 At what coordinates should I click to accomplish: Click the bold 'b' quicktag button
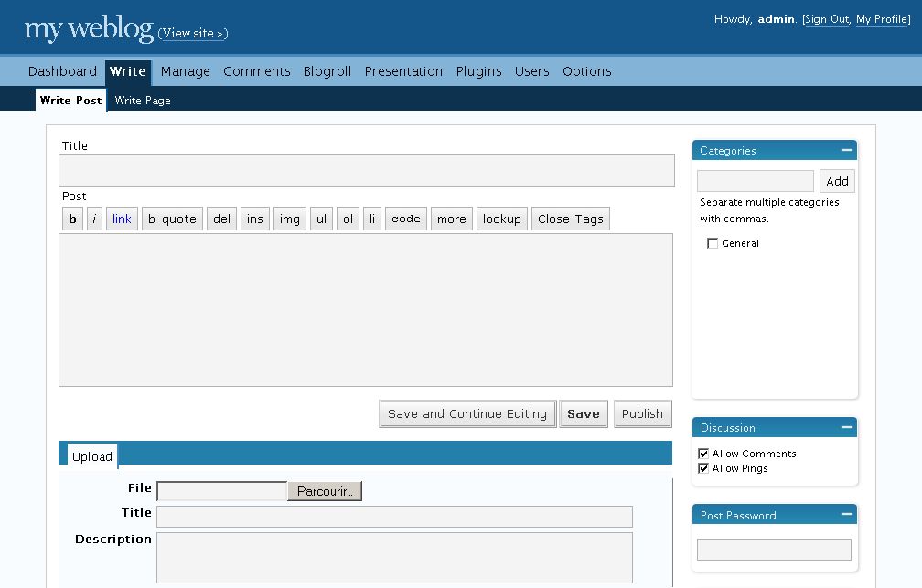tap(72, 219)
